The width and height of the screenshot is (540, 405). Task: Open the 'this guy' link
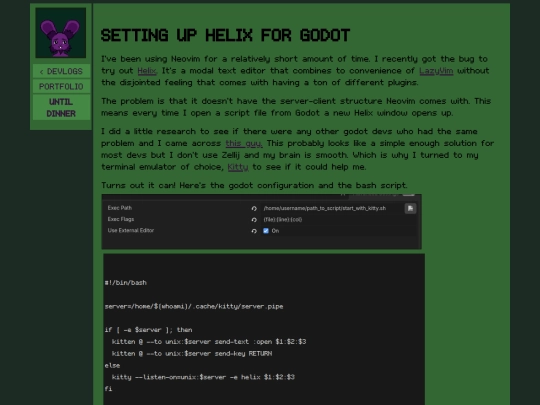(244, 143)
